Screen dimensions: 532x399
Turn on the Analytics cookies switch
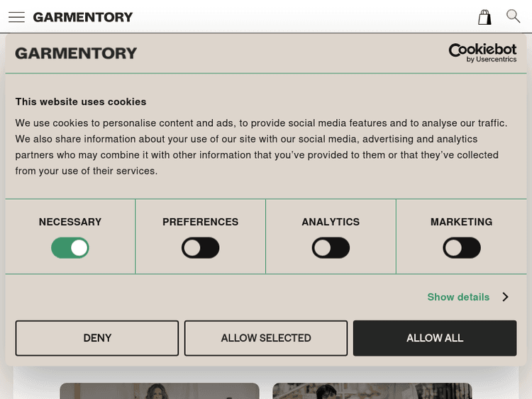331,248
